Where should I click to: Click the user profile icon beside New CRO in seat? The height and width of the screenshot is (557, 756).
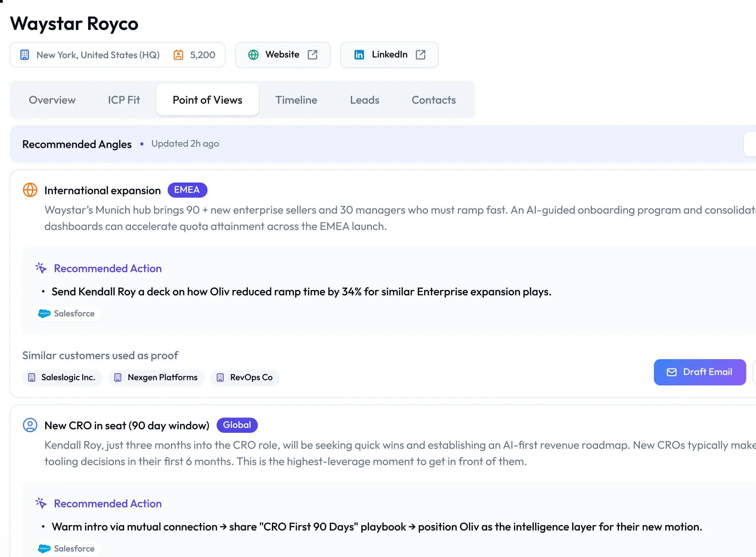point(30,425)
